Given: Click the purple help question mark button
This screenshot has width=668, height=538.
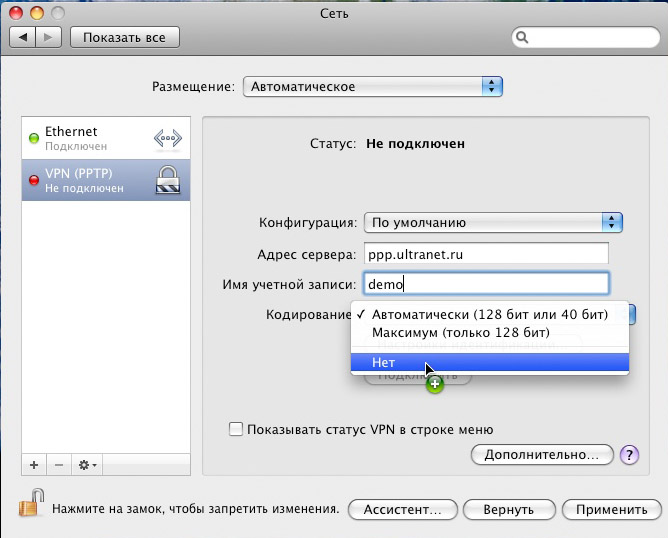Looking at the screenshot, I should 629,455.
